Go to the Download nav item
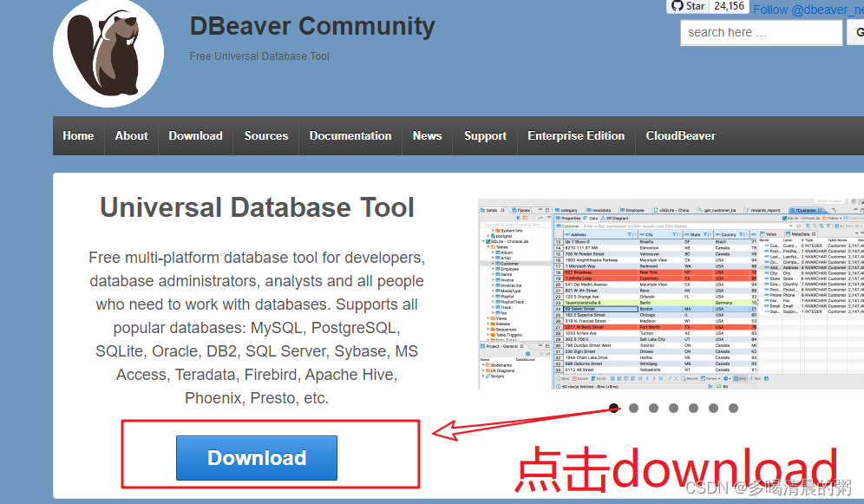 pyautogui.click(x=195, y=135)
